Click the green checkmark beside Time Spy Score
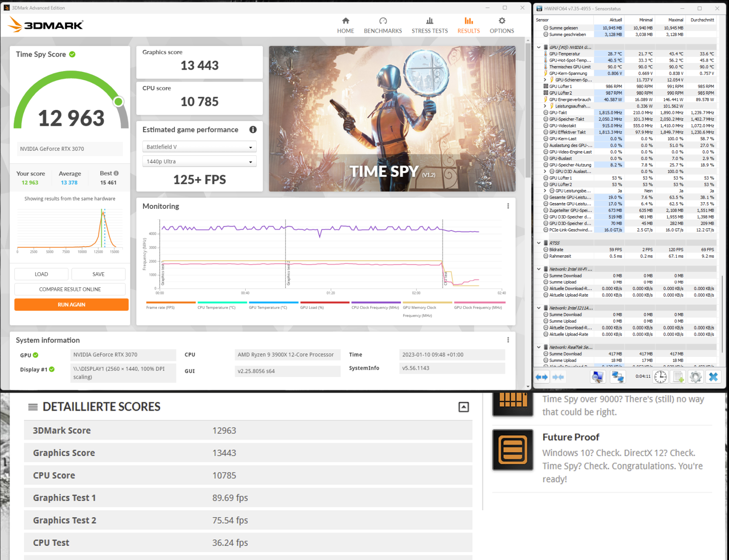The image size is (729, 560). tap(72, 54)
